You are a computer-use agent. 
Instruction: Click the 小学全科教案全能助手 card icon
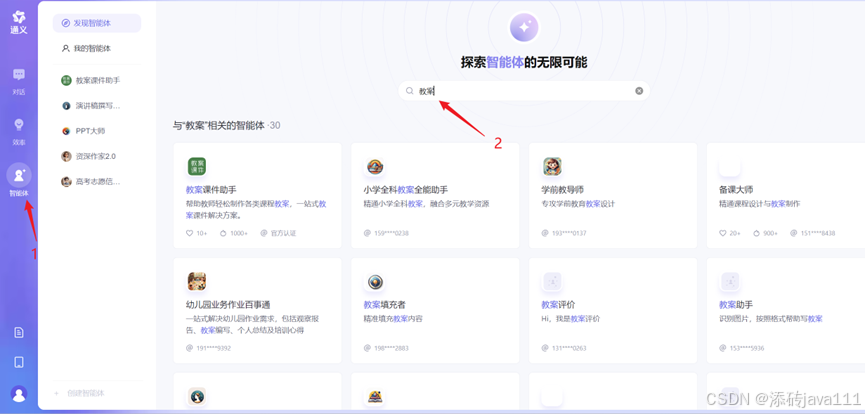[x=375, y=166]
